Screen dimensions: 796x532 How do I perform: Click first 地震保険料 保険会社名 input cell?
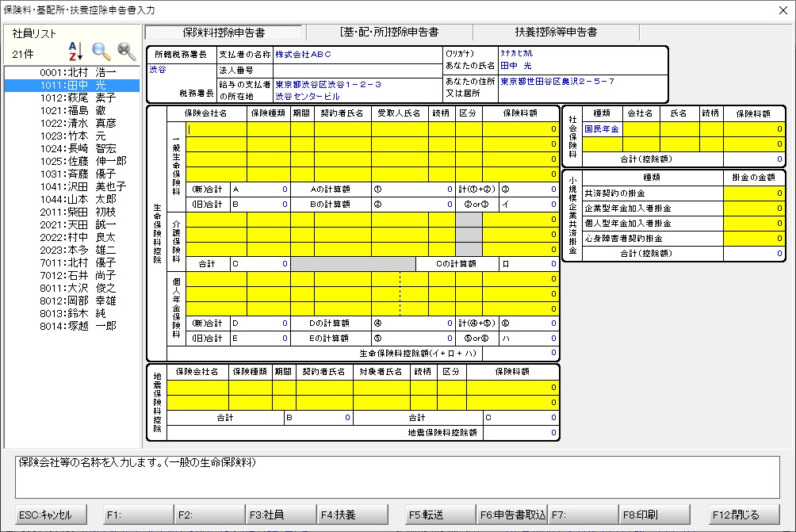coord(198,388)
